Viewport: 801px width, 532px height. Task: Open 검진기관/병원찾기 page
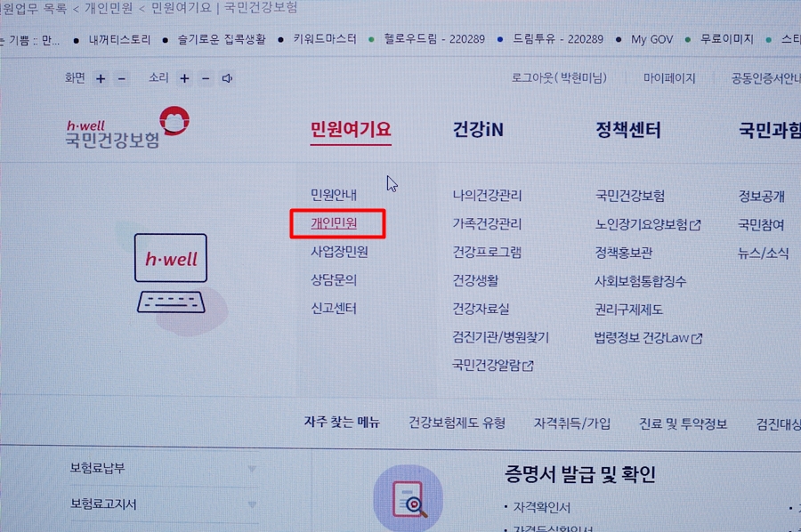coord(500,337)
